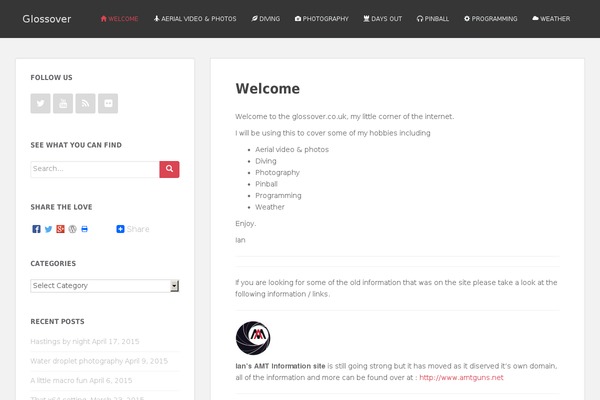The width and height of the screenshot is (600, 400).
Task: Open the Hastings by night post
Action: tap(60, 341)
